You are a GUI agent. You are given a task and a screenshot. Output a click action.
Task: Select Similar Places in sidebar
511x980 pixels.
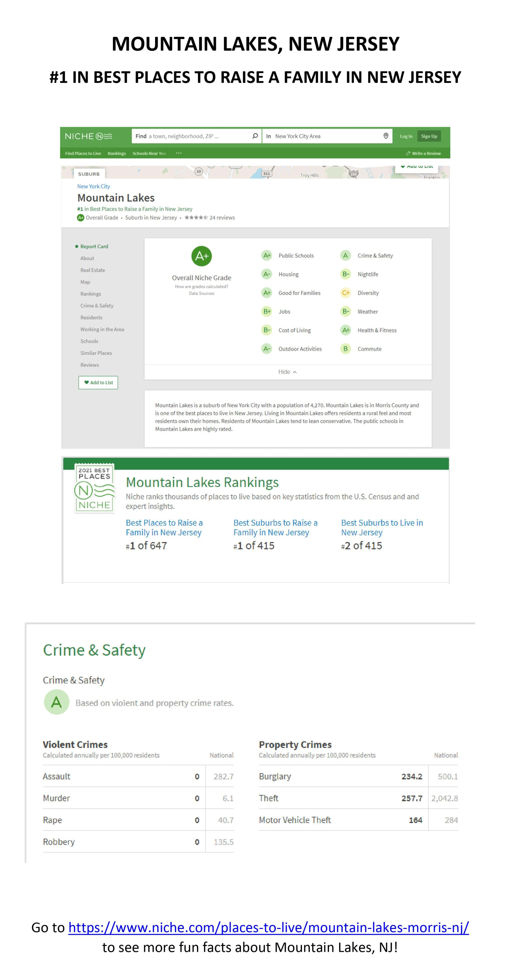tap(96, 353)
